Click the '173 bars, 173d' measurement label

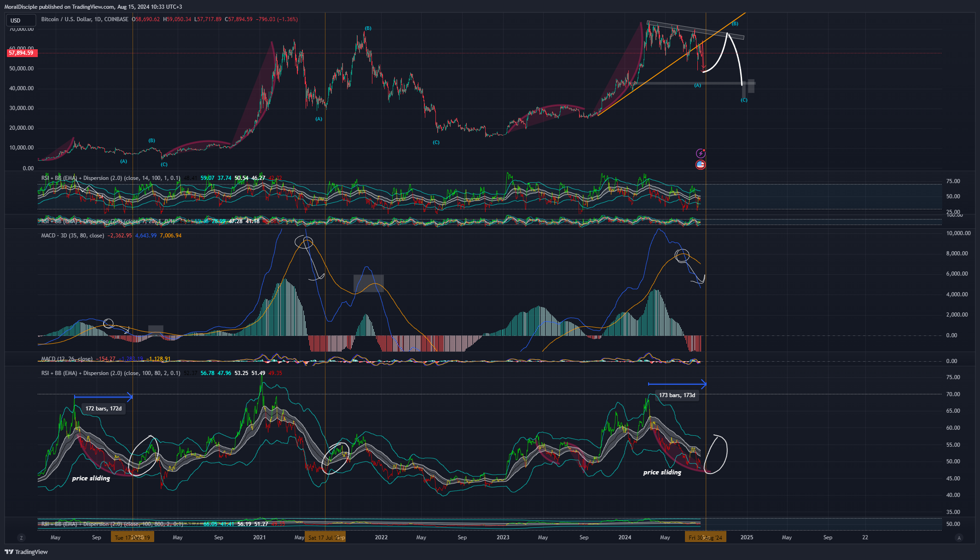click(x=677, y=395)
